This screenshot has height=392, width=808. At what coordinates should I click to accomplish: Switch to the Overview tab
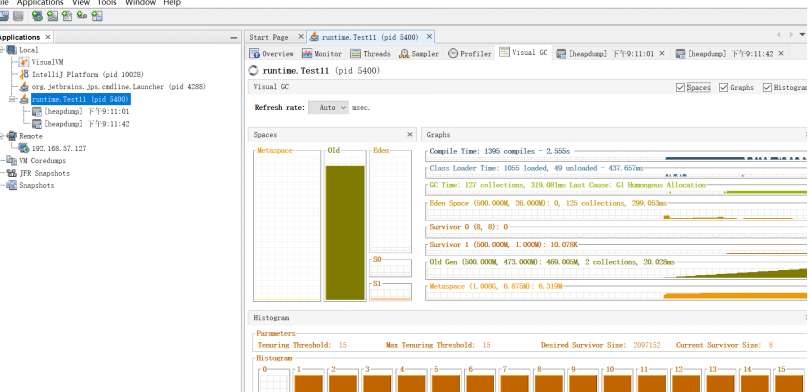[x=272, y=54]
